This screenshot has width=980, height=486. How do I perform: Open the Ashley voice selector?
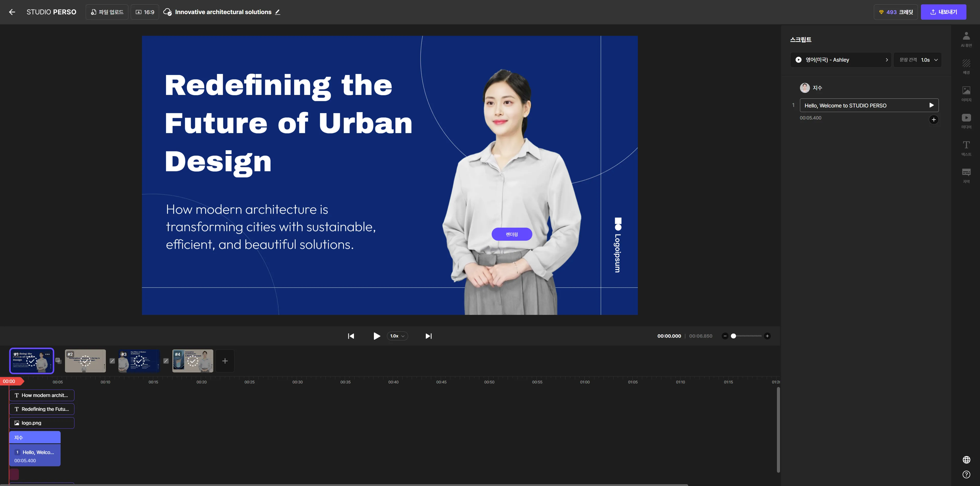(841, 60)
